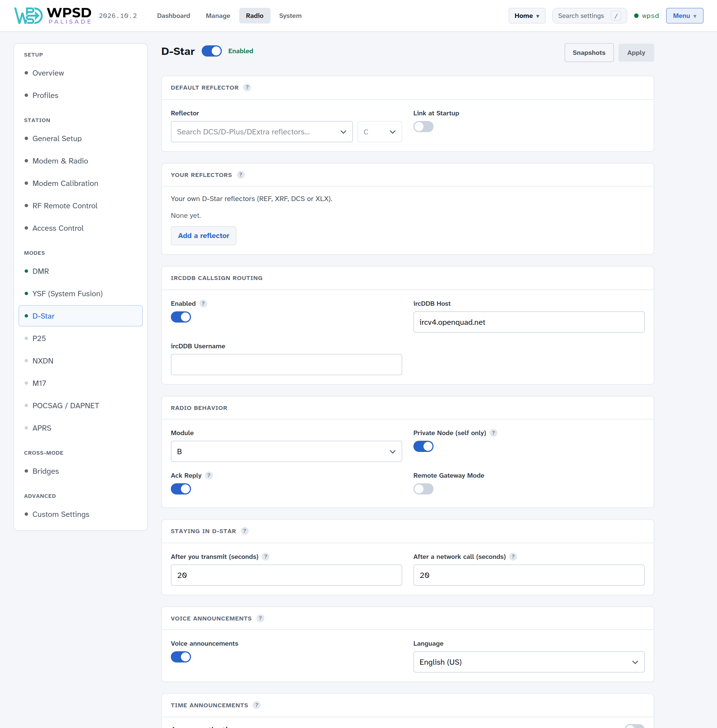Open DMR mode in sidebar

pyautogui.click(x=81, y=271)
